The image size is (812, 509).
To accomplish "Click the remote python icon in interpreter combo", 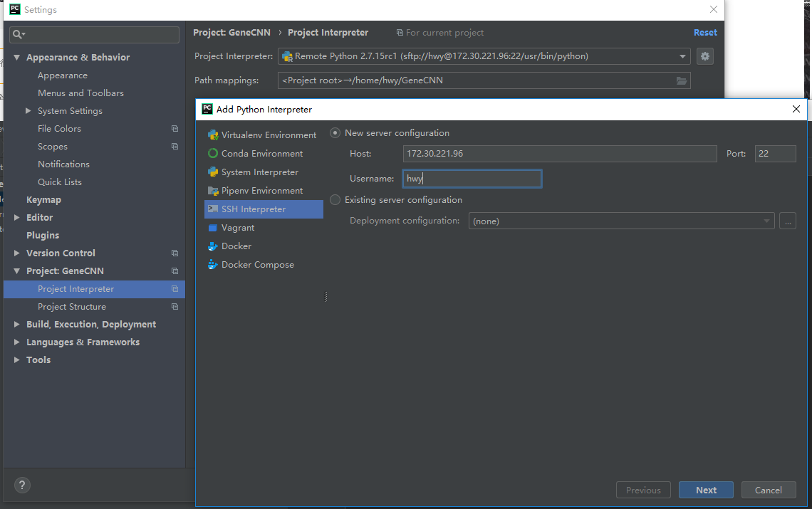I will tap(288, 56).
